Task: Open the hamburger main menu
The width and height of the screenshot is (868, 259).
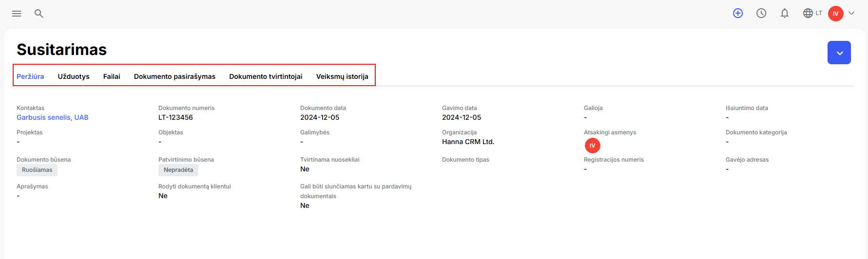Action: coord(17,14)
